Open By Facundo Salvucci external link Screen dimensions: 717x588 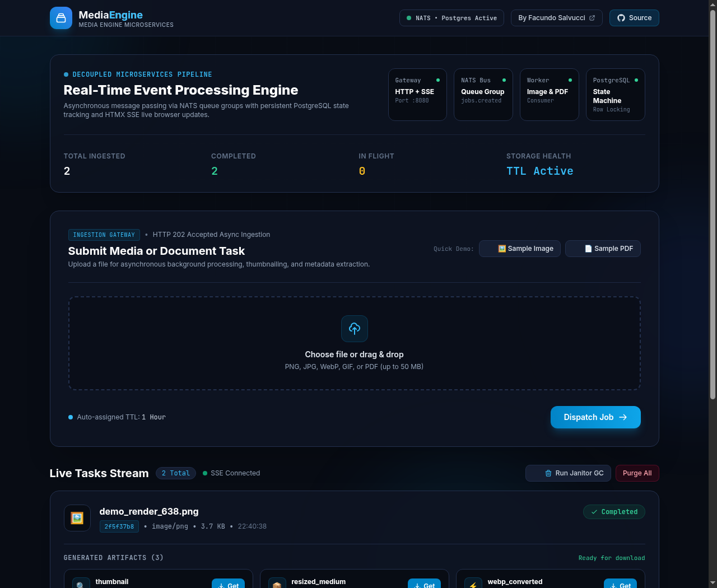(556, 18)
